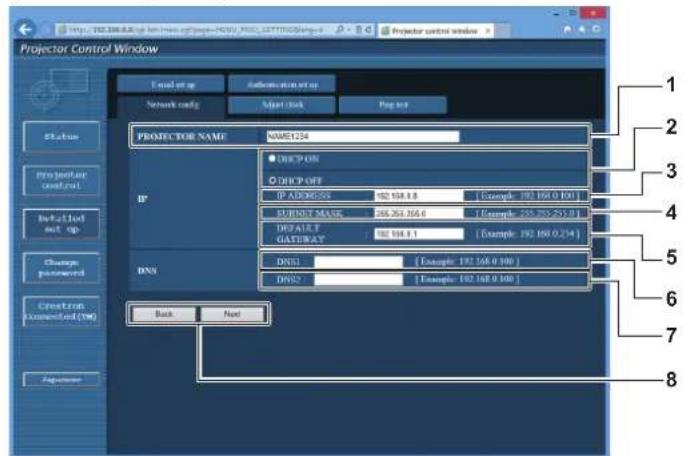Viewport: 684px width, 456px height.
Task: Open Crestron Connected(TM) in sidebar
Action: tap(61, 311)
